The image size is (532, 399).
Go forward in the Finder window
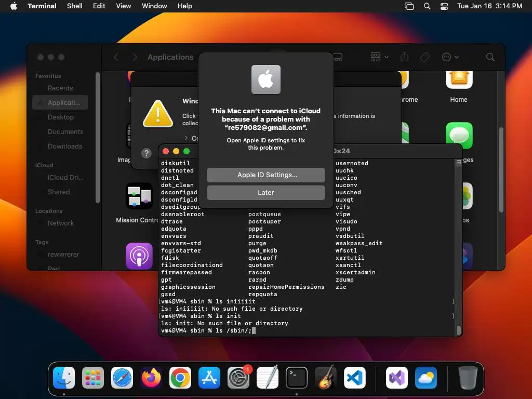pyautogui.click(x=135, y=57)
